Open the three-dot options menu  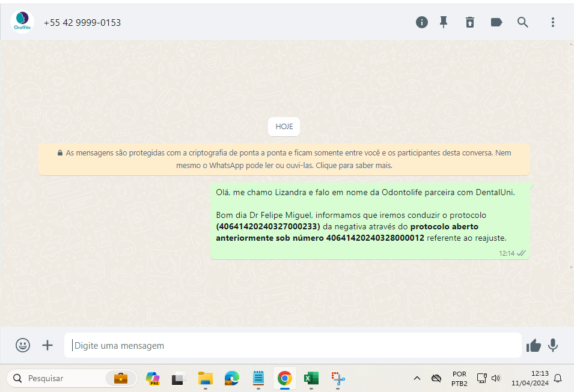coord(553,22)
